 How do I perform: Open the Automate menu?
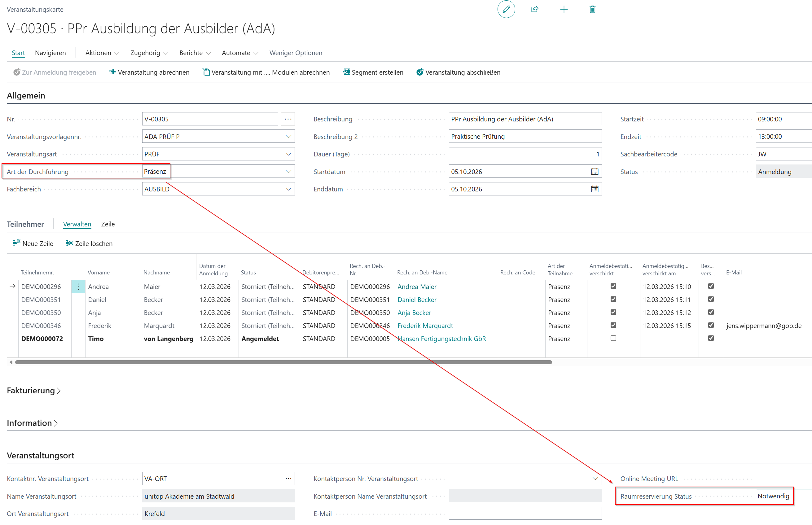click(x=240, y=53)
